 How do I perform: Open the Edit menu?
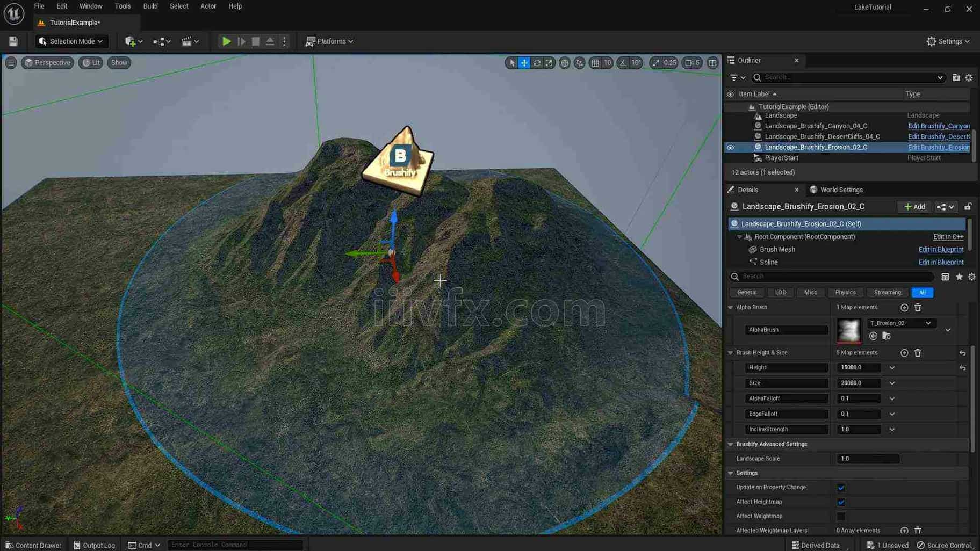[62, 6]
